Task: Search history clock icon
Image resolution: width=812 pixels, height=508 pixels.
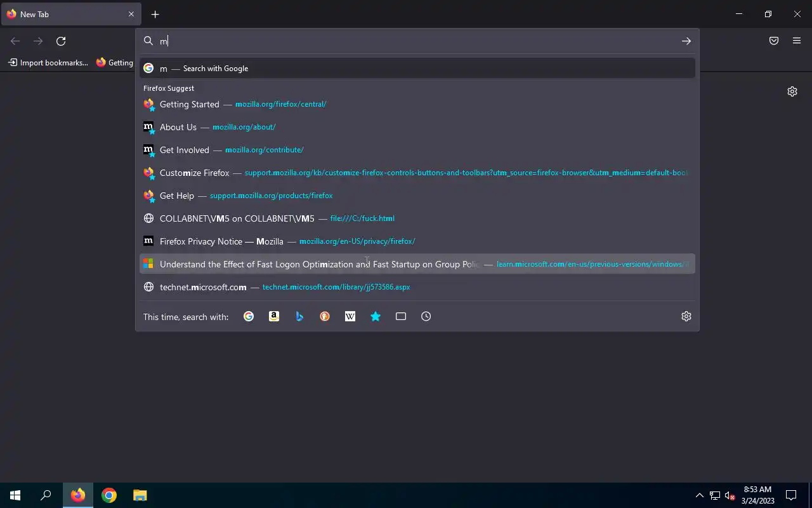Action: pos(426,316)
